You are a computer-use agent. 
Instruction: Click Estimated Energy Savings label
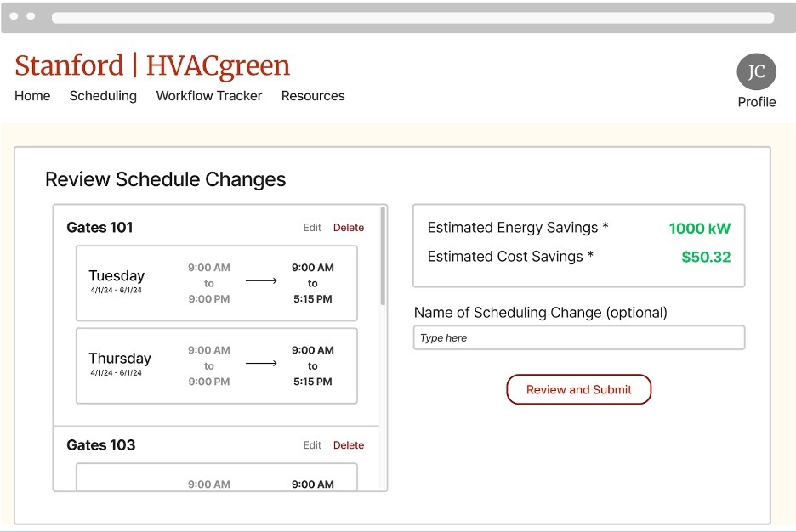click(518, 228)
